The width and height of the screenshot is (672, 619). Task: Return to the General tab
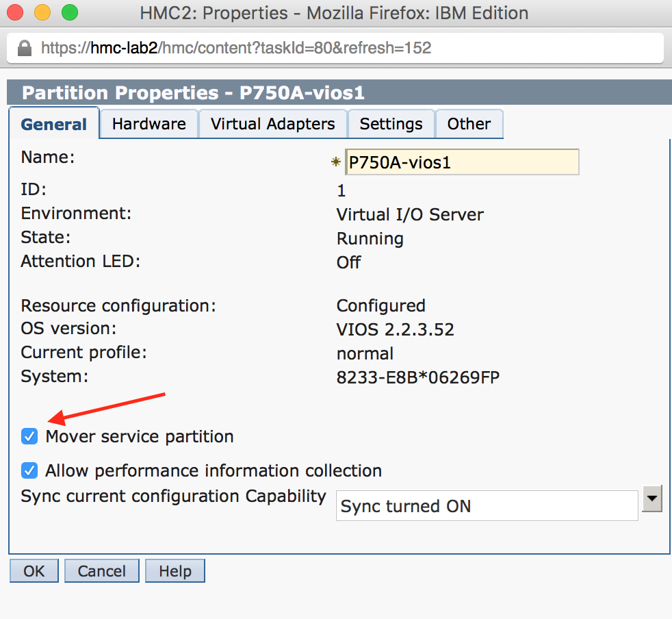click(54, 124)
